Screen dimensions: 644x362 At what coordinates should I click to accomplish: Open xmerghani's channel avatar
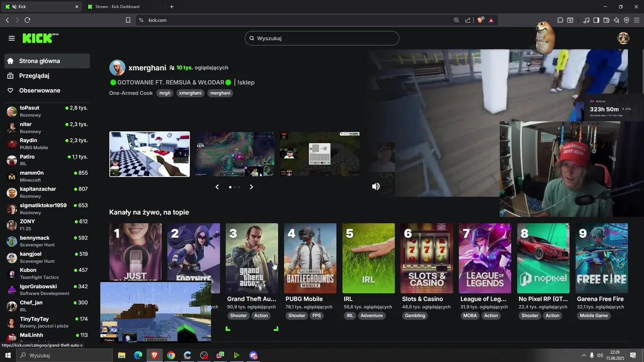pos(117,67)
